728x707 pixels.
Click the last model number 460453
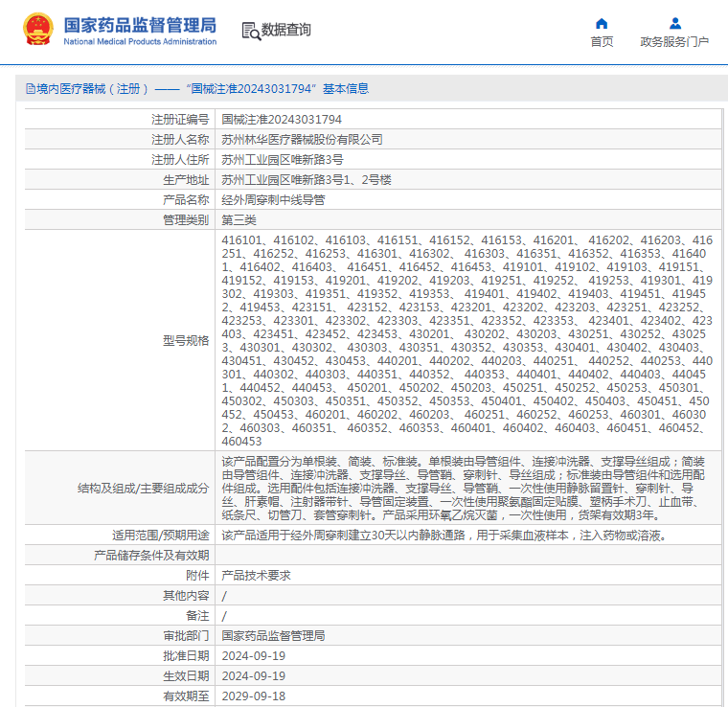241,441
